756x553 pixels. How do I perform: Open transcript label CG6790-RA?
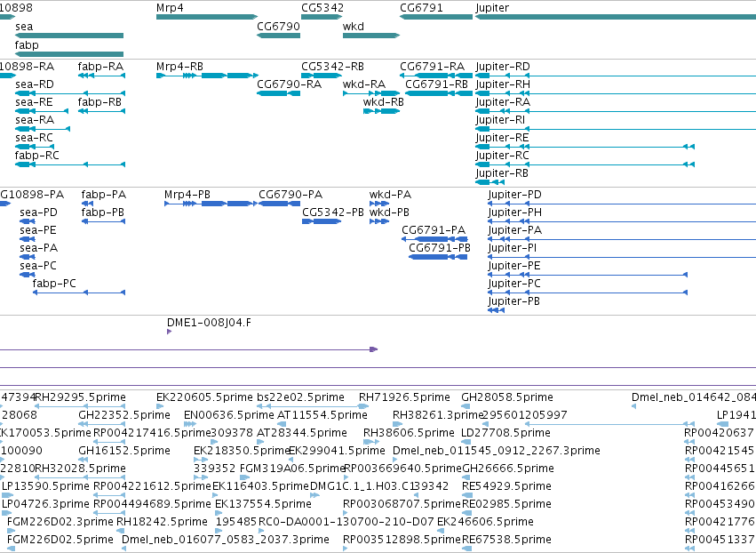tap(290, 84)
